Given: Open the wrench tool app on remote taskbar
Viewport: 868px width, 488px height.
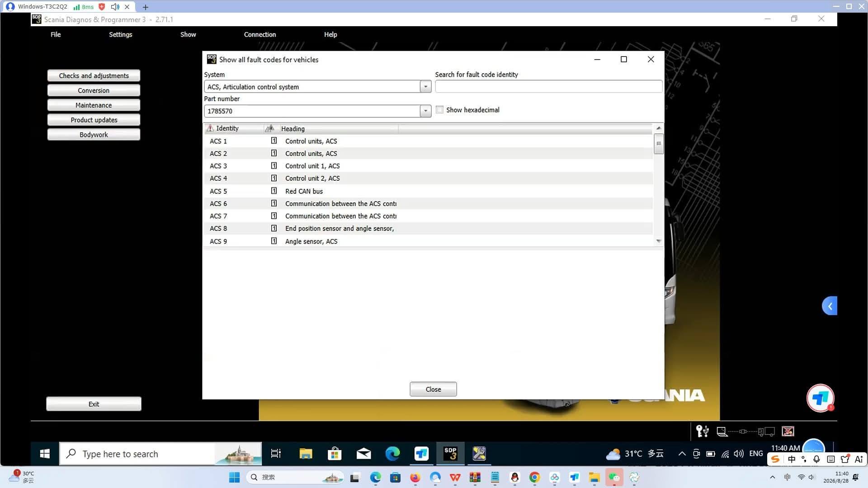Looking at the screenshot, I should [x=479, y=454].
